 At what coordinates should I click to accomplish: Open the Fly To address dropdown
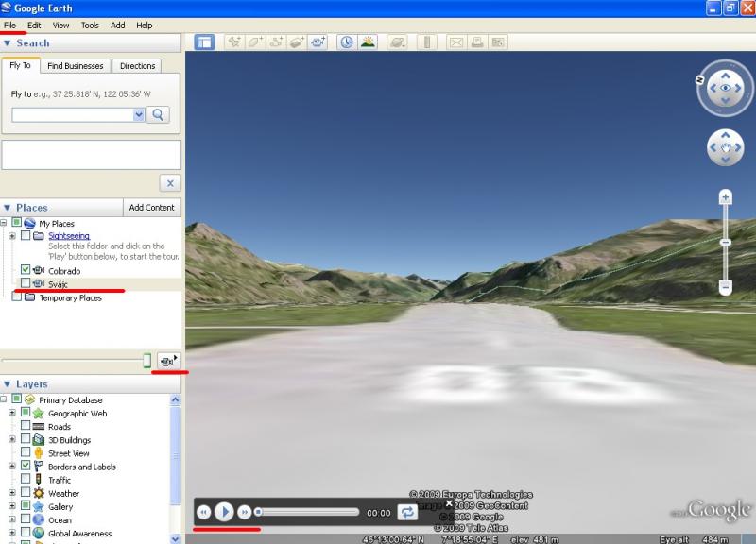pyautogui.click(x=139, y=114)
